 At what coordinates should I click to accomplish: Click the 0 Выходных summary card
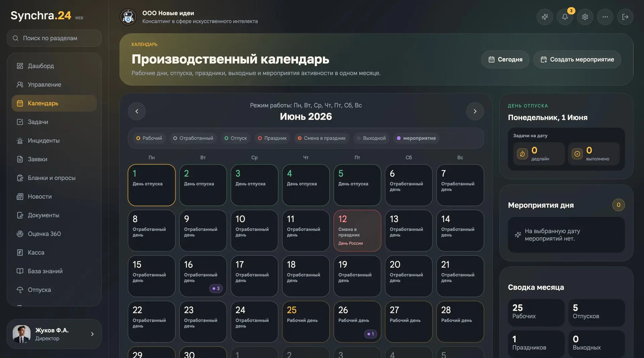tap(597, 344)
